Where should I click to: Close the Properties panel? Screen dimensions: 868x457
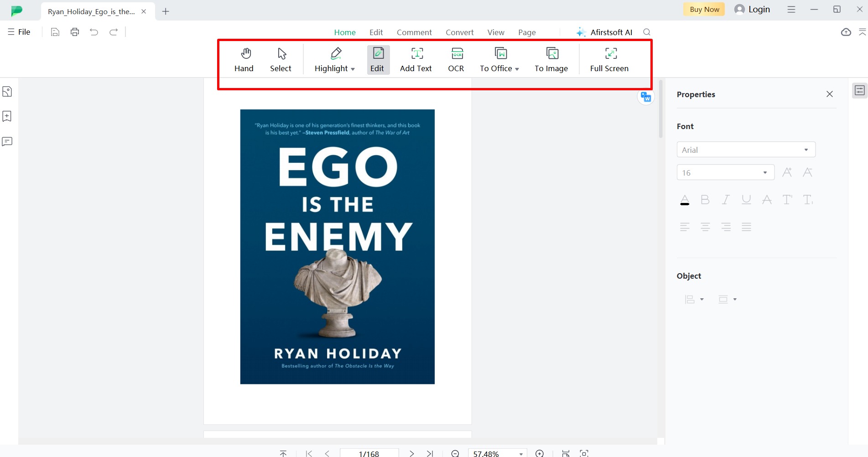click(x=830, y=94)
